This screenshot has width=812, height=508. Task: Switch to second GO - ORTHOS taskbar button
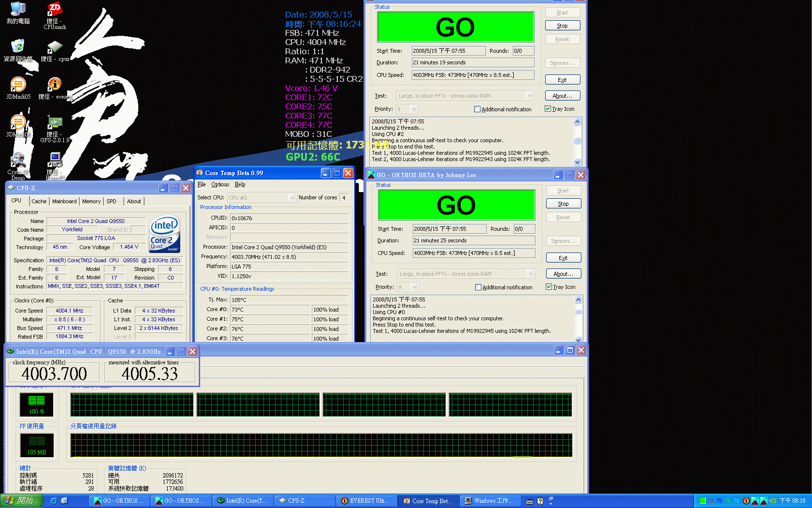click(x=181, y=501)
